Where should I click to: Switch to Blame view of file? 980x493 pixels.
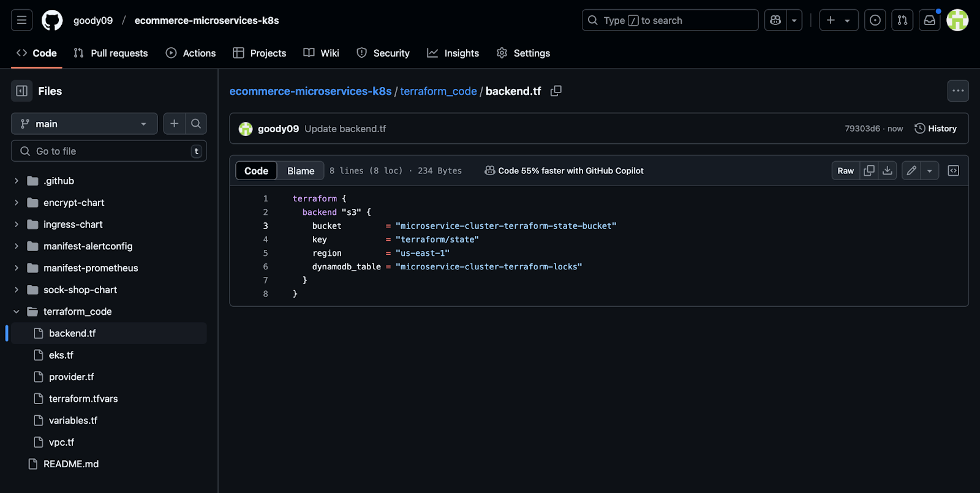[x=301, y=171]
